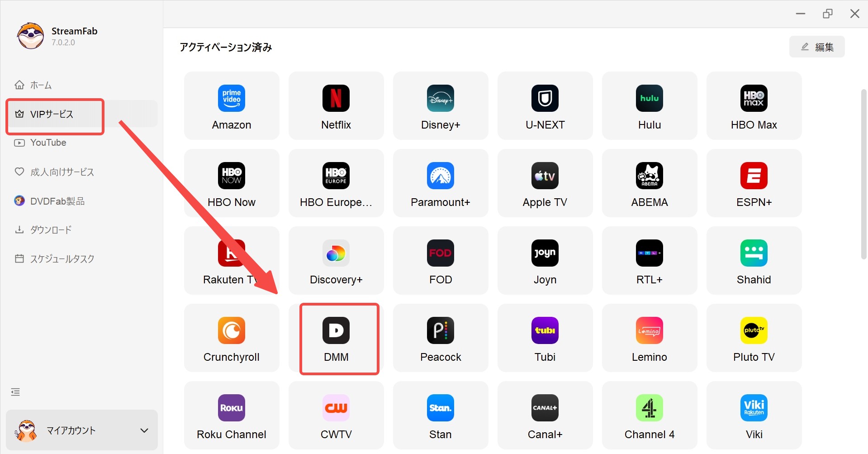Click the vertical scrollbar thumb
The height and width of the screenshot is (454, 868).
point(863,174)
